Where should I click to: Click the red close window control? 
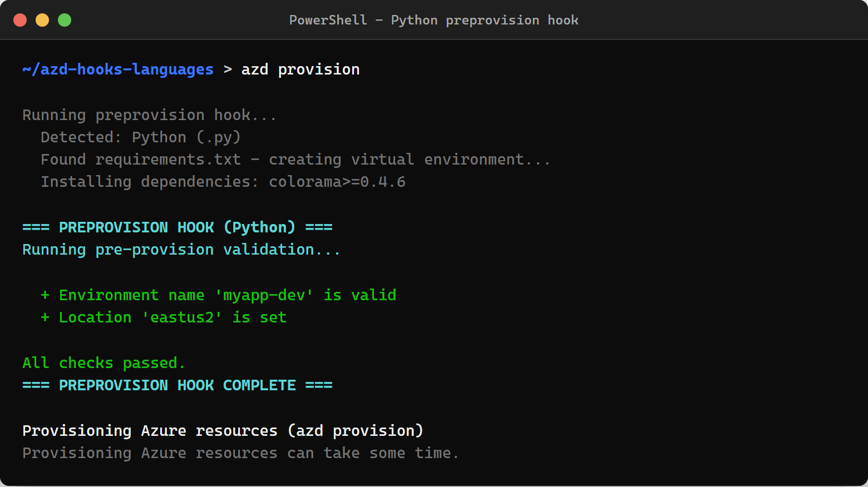[x=20, y=19]
